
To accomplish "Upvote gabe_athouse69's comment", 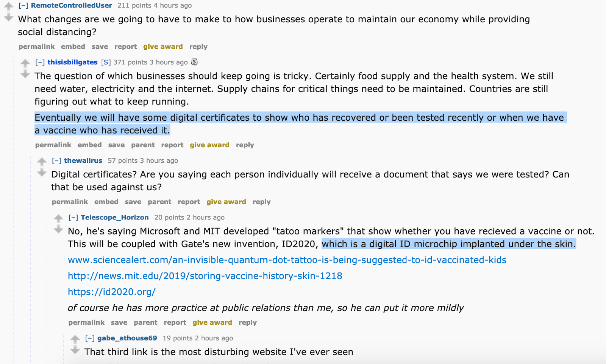I will (x=75, y=339).
